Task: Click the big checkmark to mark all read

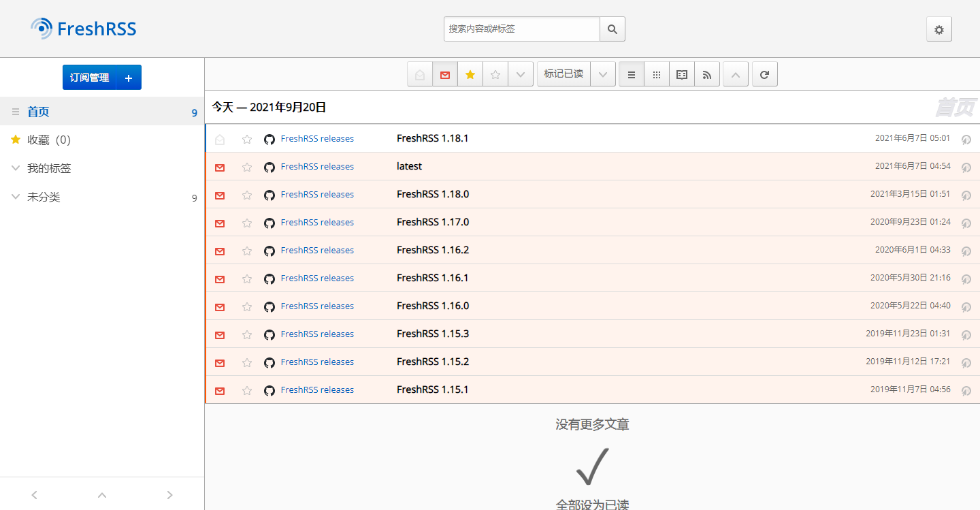Action: coord(592,466)
